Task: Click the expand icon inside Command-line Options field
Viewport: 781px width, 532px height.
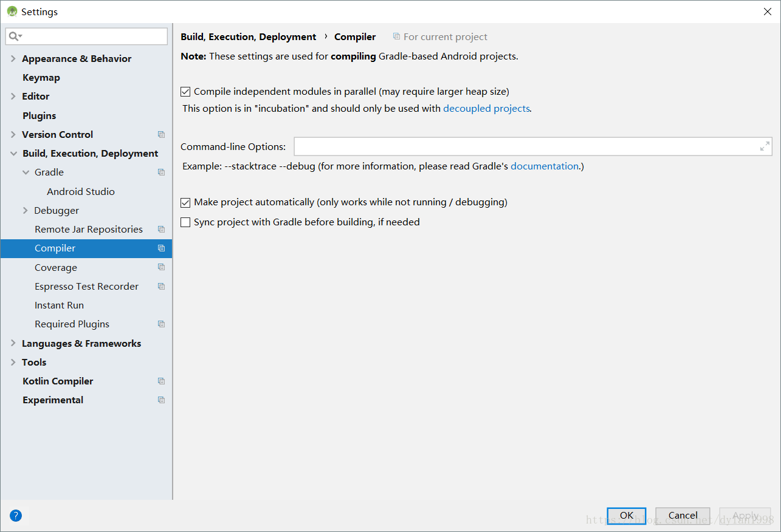Action: (x=764, y=146)
